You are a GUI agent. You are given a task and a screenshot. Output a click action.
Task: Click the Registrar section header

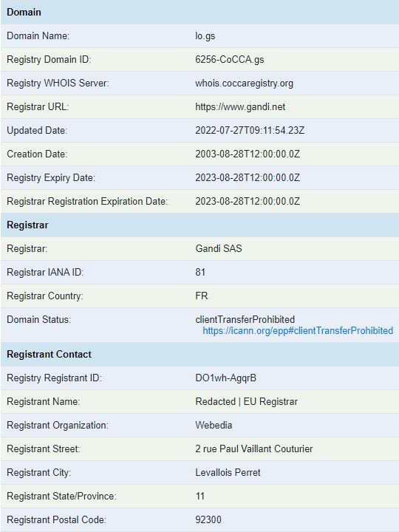coord(199,225)
